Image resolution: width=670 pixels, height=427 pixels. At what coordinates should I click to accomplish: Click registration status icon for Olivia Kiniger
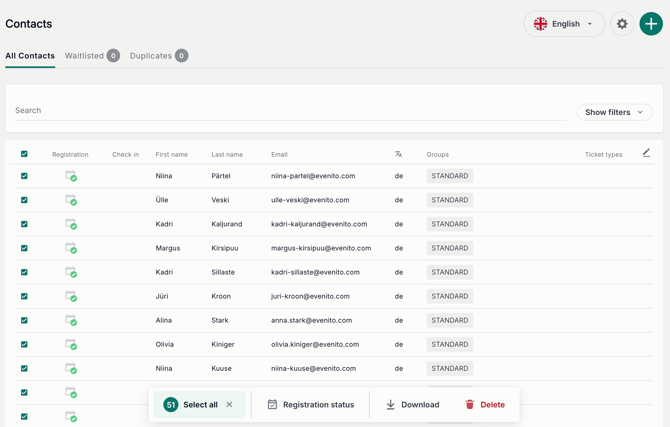(71, 344)
